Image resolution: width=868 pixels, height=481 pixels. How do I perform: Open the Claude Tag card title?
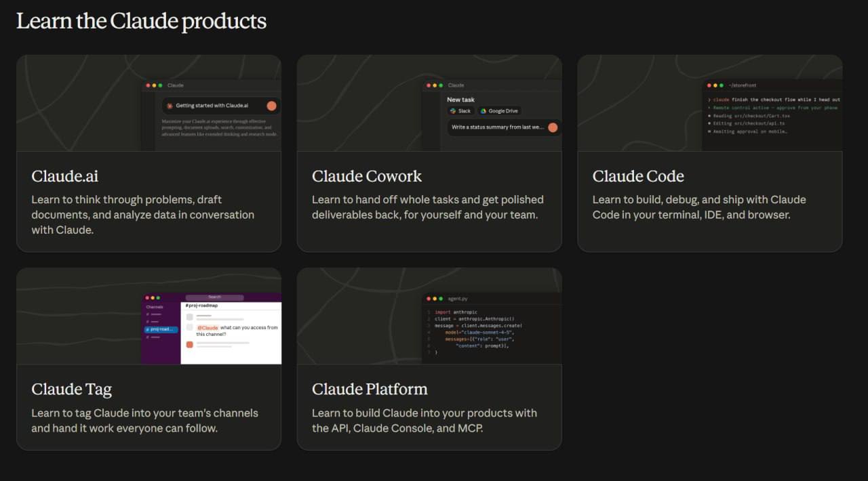(71, 389)
